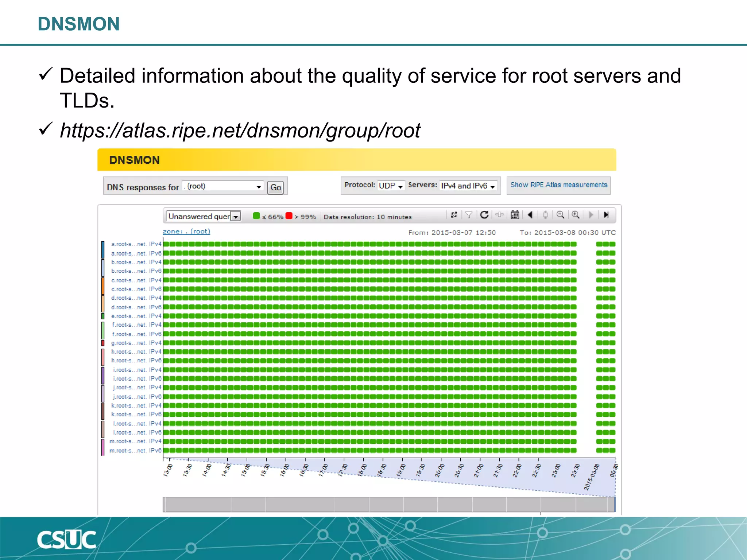Select the d.root-s...net. IPv4 row label
This screenshot has width=747, height=560.
point(136,298)
